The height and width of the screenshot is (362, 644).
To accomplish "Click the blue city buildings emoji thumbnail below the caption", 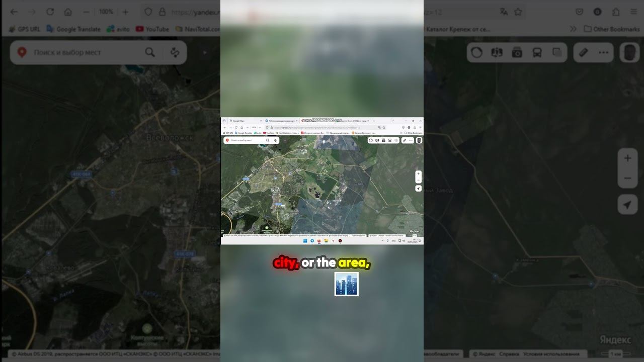I will click(347, 284).
